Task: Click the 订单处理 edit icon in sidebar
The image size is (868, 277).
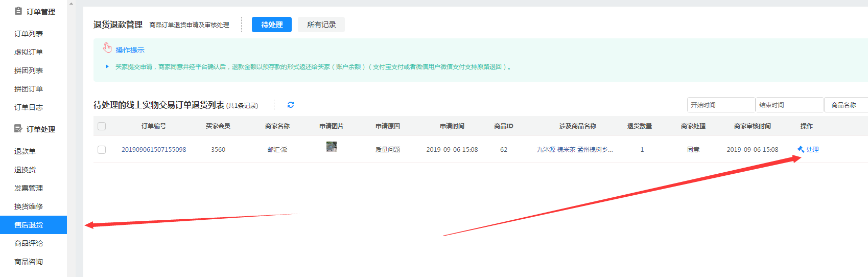Action: pos(18,129)
